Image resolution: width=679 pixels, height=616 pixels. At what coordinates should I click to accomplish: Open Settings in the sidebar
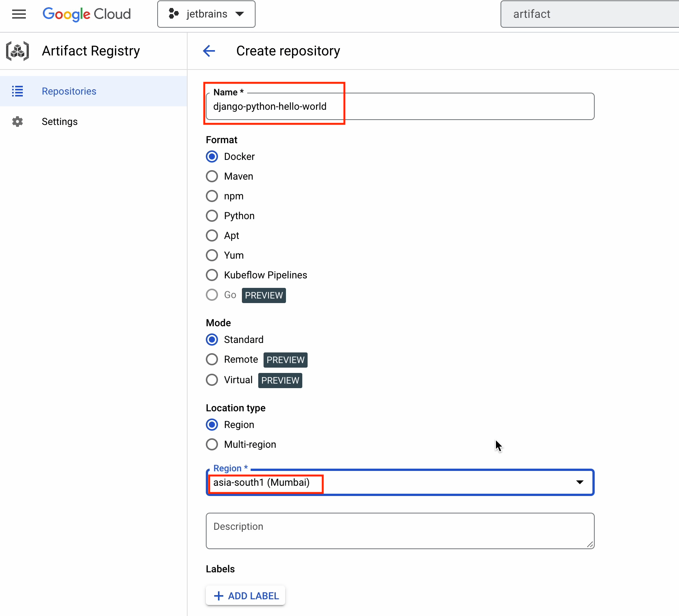[60, 122]
